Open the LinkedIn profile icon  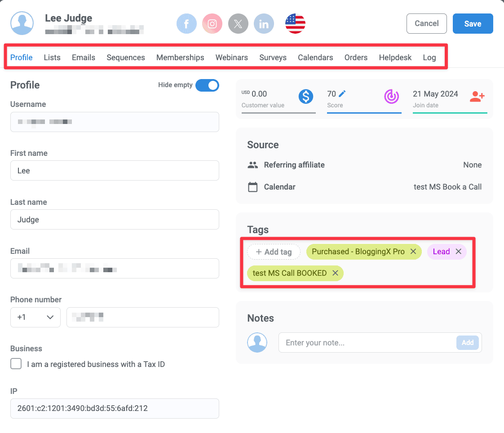pyautogui.click(x=264, y=23)
